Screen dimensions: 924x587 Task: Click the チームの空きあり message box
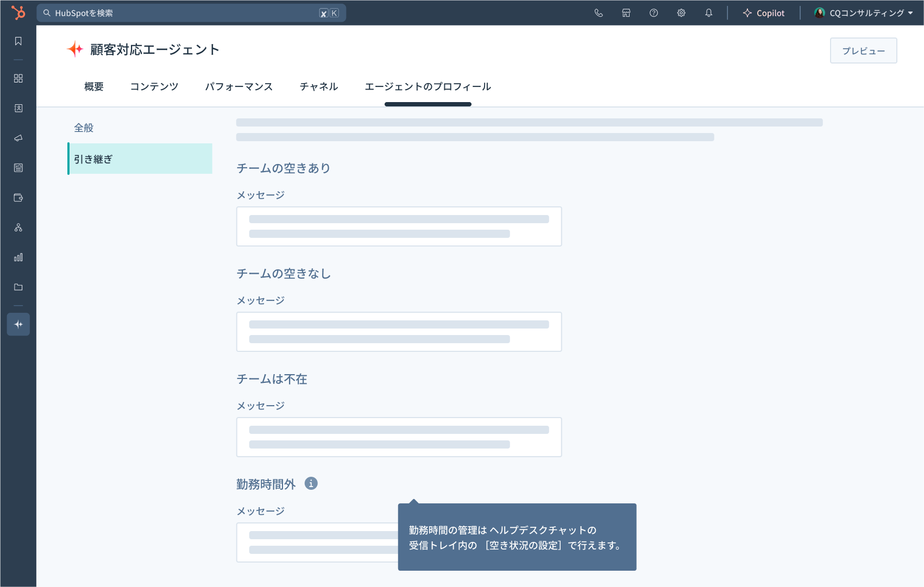click(399, 226)
